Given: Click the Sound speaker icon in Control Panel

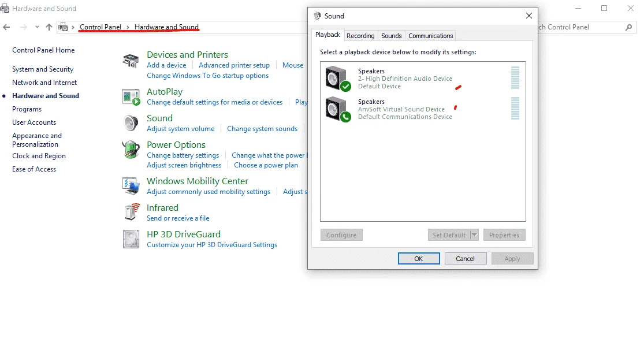Looking at the screenshot, I should [x=131, y=123].
